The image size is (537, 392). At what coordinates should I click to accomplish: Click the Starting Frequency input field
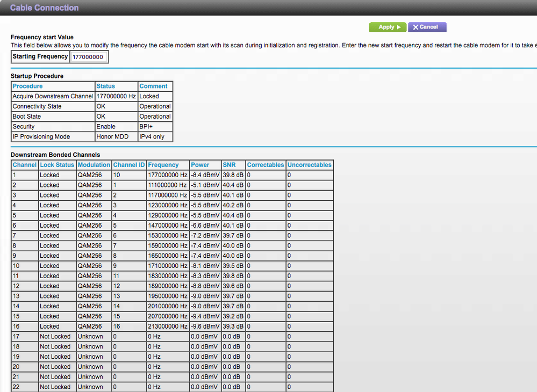[89, 57]
